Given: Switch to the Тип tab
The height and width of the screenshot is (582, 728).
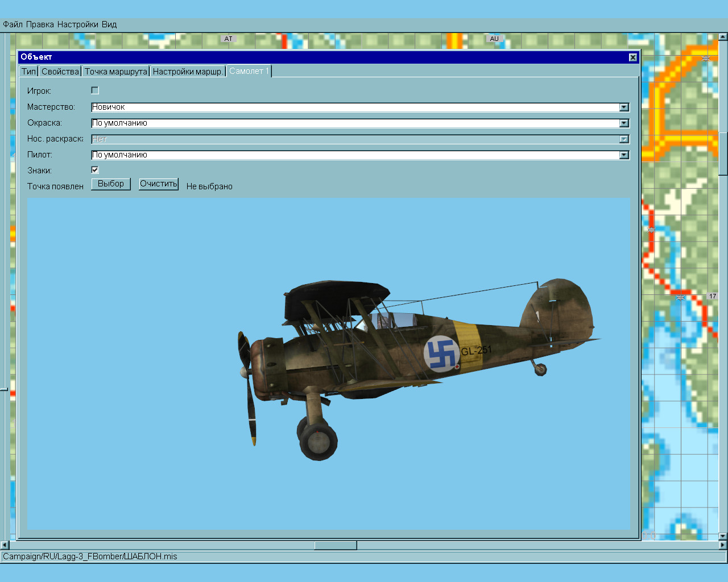Looking at the screenshot, I should point(28,72).
